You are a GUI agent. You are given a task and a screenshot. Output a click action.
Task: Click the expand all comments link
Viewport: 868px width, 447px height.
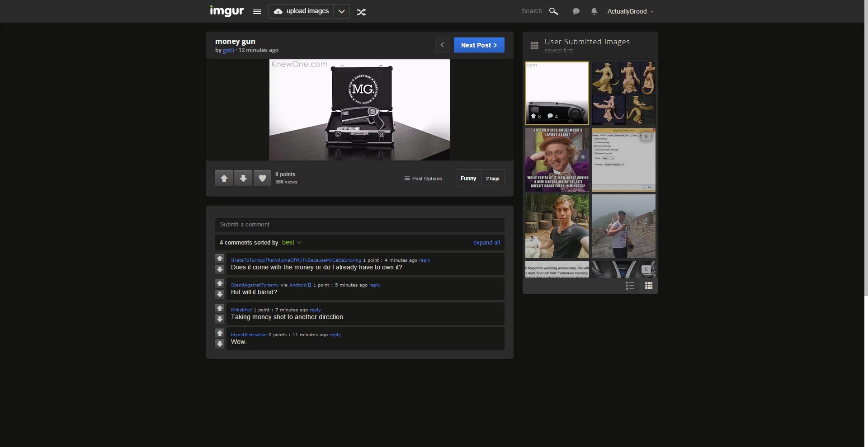click(486, 243)
